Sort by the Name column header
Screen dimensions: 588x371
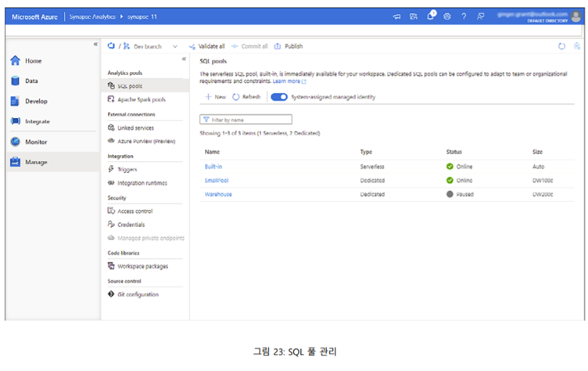(x=212, y=152)
